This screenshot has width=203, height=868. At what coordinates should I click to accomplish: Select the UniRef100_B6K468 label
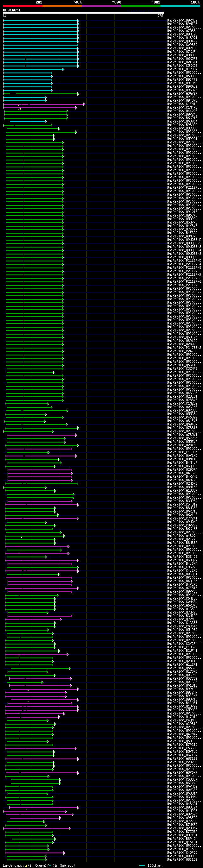coord(182,529)
